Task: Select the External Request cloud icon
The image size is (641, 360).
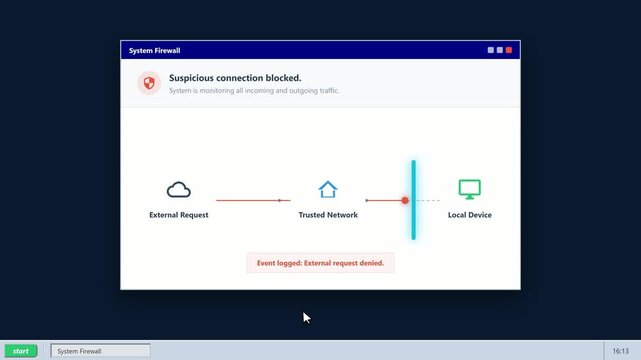Action: pos(179,190)
